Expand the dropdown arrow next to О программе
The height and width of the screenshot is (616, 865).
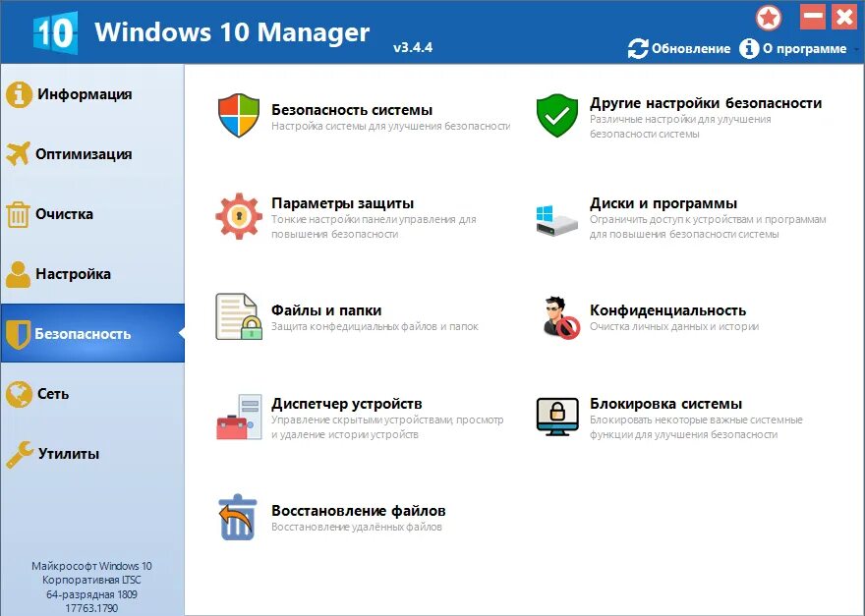point(856,49)
